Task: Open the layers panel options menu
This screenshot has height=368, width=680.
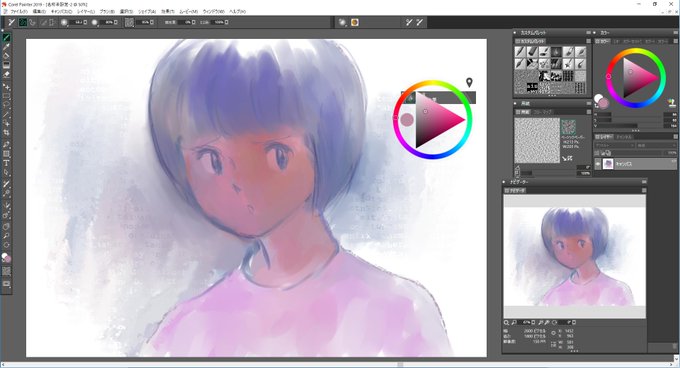Action: 675,137
